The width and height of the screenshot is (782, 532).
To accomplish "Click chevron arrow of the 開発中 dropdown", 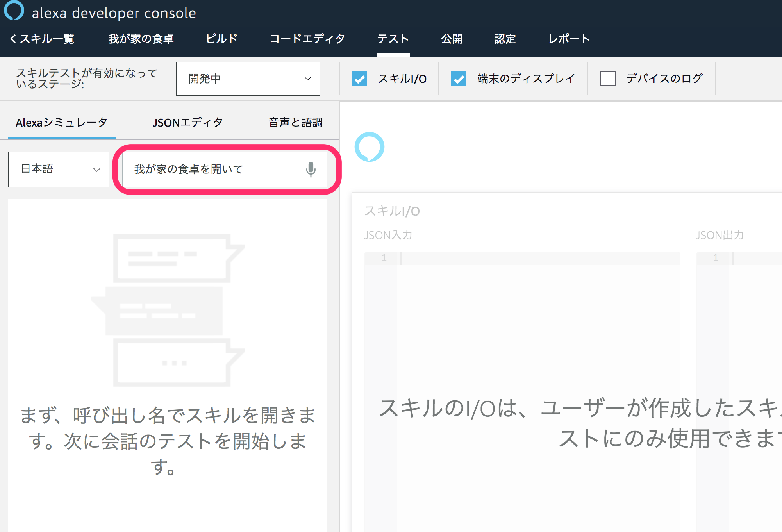I will 308,79.
